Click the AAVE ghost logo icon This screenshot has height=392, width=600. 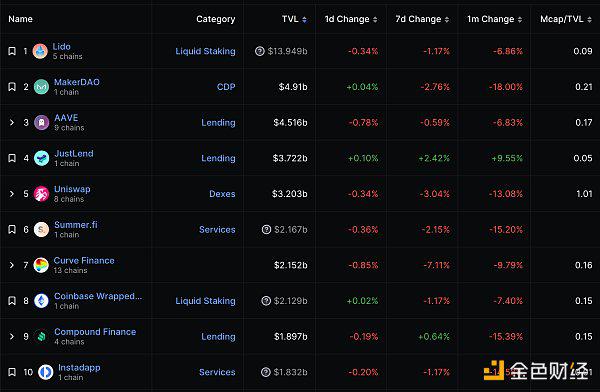pyautogui.click(x=41, y=122)
